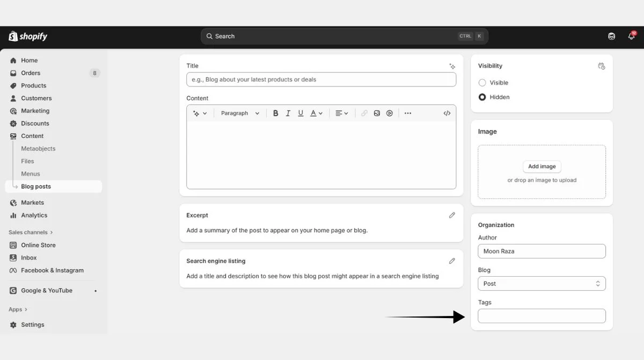The image size is (644, 360).
Task: Open the Discounts section
Action: click(x=34, y=123)
